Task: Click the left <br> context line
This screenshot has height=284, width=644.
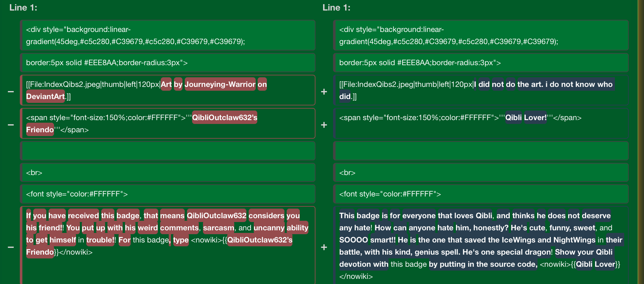Action: (168, 173)
